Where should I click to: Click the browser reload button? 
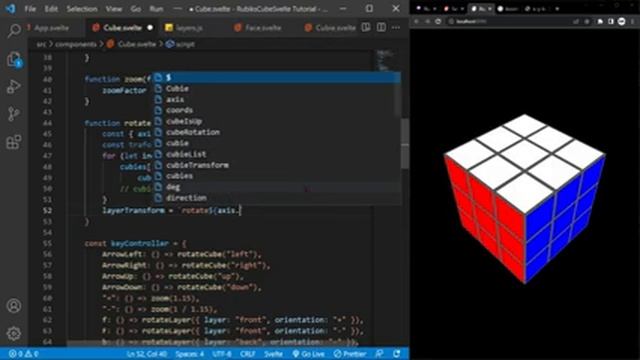[438, 21]
